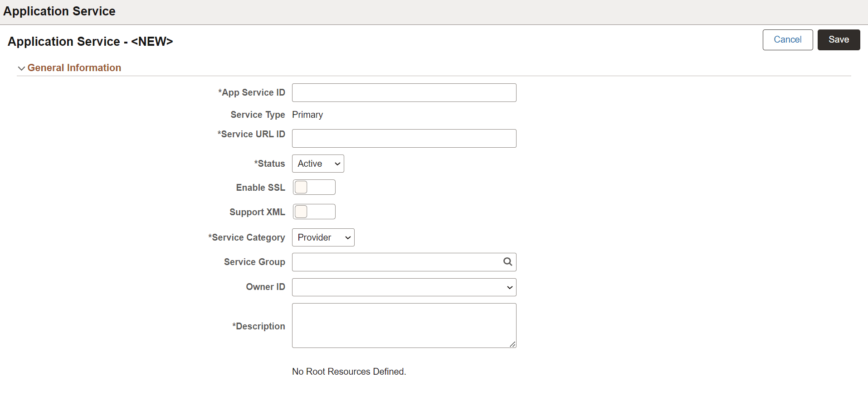Click the Description text area
Viewport: 868px width, 420px height.
coord(404,325)
